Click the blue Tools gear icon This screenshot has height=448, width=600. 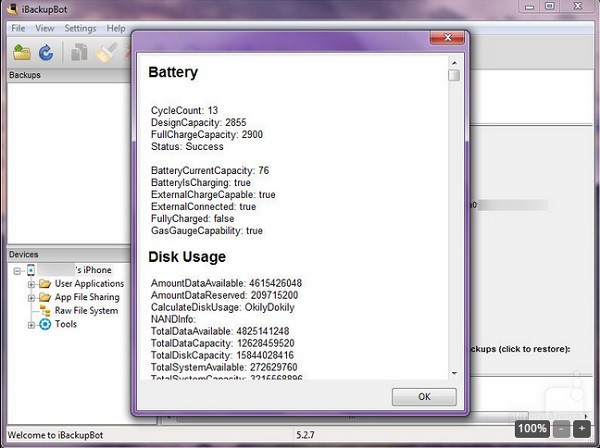click(x=45, y=324)
